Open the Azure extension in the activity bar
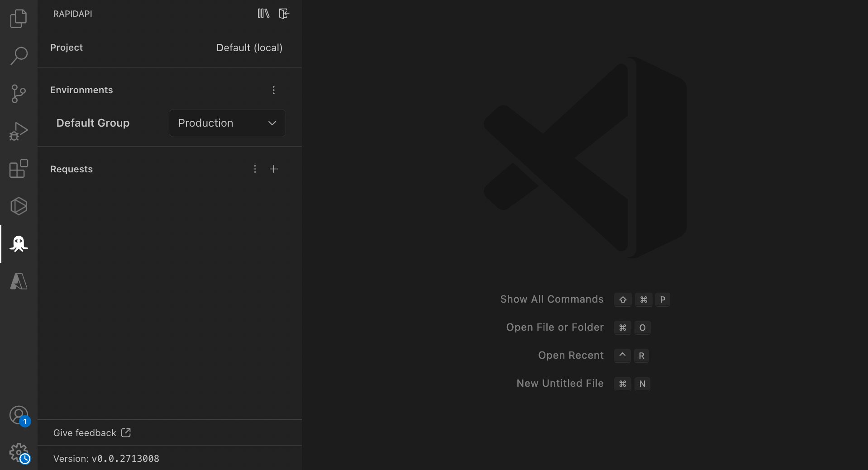Viewport: 868px width, 470px height. (18, 281)
